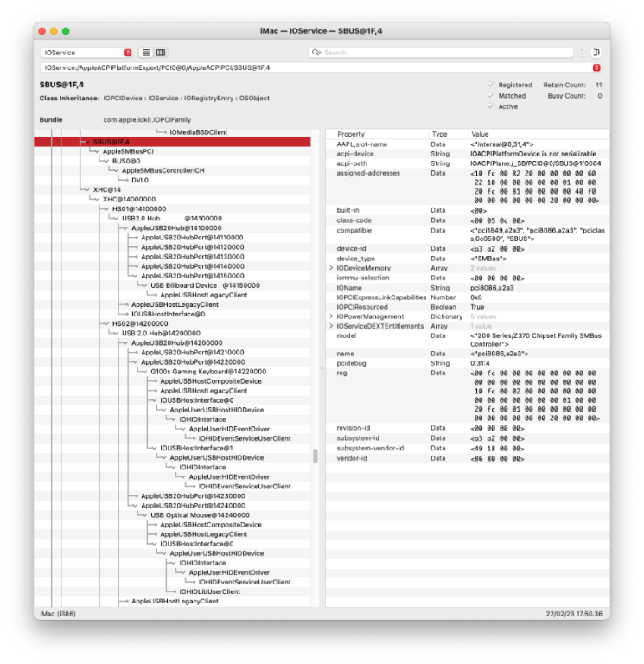Select the AAPL,slot-name property row

pos(468,144)
